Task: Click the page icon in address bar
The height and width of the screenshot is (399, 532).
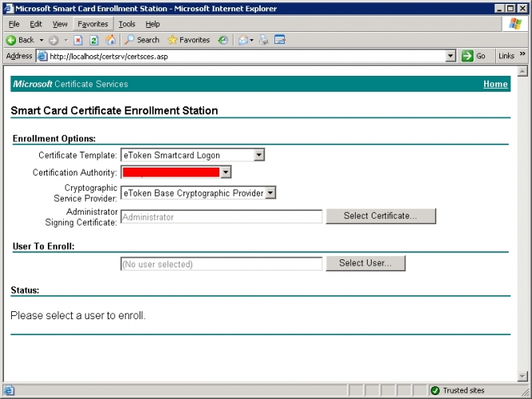Action: click(42, 56)
